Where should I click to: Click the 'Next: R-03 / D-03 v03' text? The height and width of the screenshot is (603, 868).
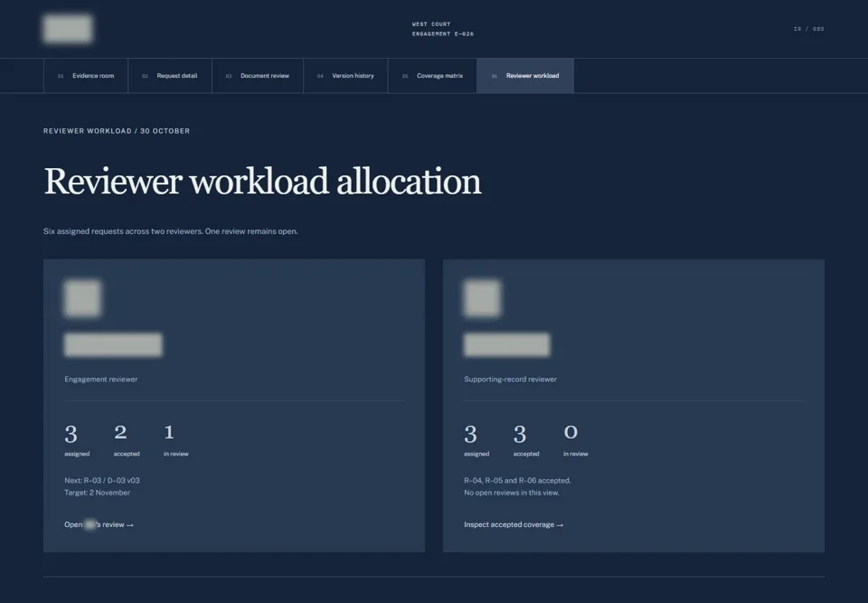pos(102,481)
